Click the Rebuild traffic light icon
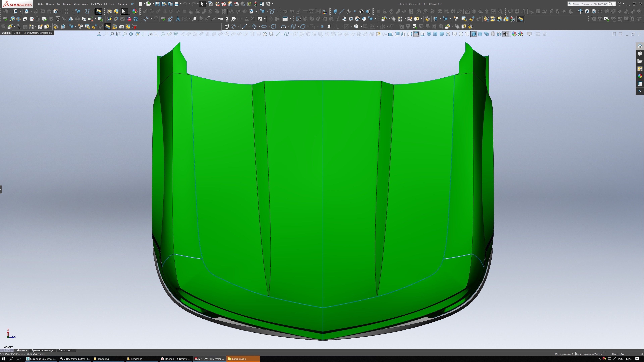The width and height of the screenshot is (644, 362). [255, 4]
